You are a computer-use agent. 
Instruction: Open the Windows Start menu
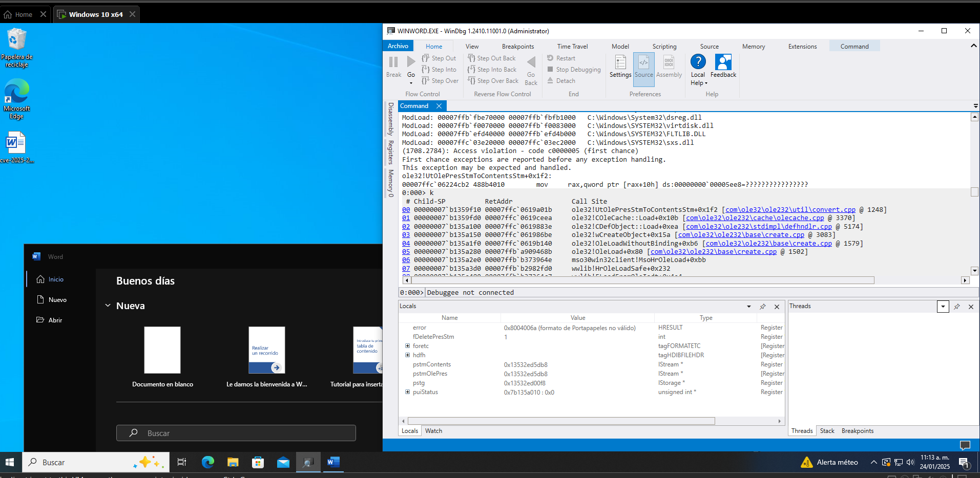coord(10,463)
